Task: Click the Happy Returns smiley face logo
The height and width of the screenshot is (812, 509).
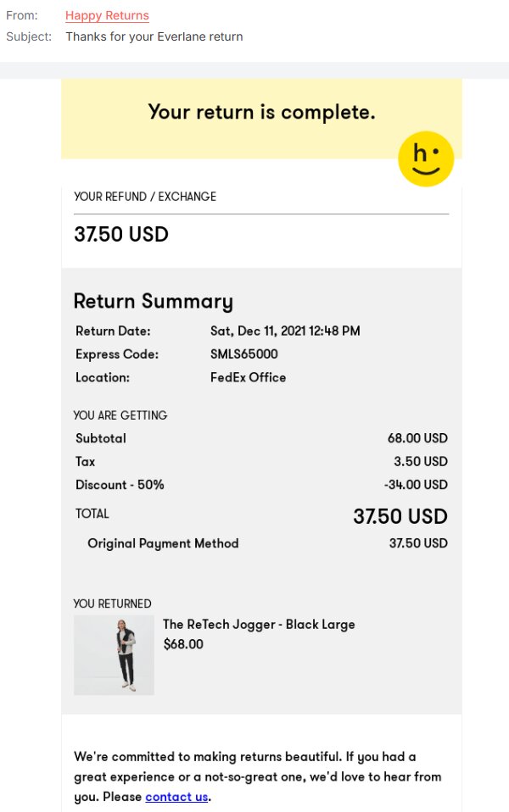Action: (426, 159)
